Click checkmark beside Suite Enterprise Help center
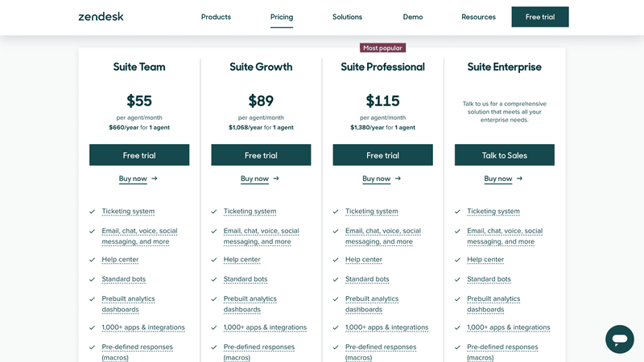Image resolution: width=644 pixels, height=362 pixels. click(x=457, y=260)
